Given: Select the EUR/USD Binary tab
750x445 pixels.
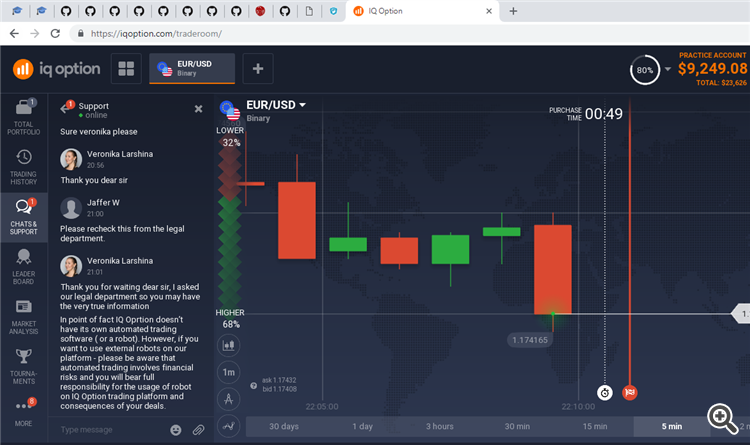Looking at the screenshot, I should pos(192,68).
